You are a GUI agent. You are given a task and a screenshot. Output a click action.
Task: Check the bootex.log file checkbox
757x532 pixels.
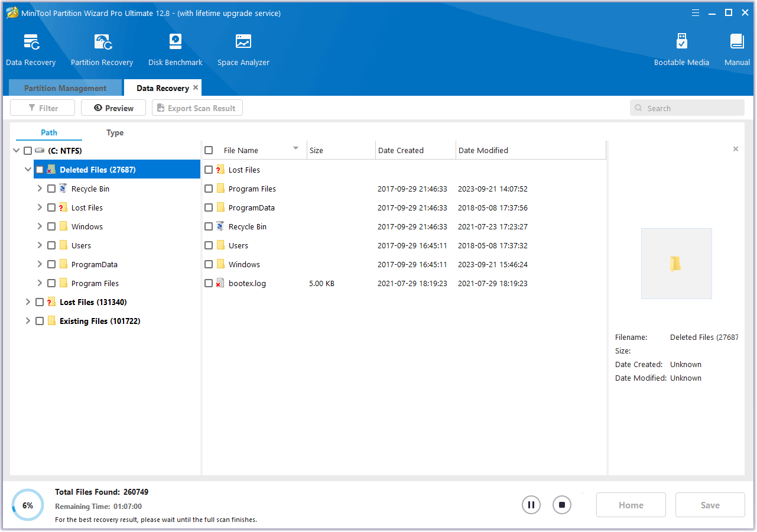[209, 283]
